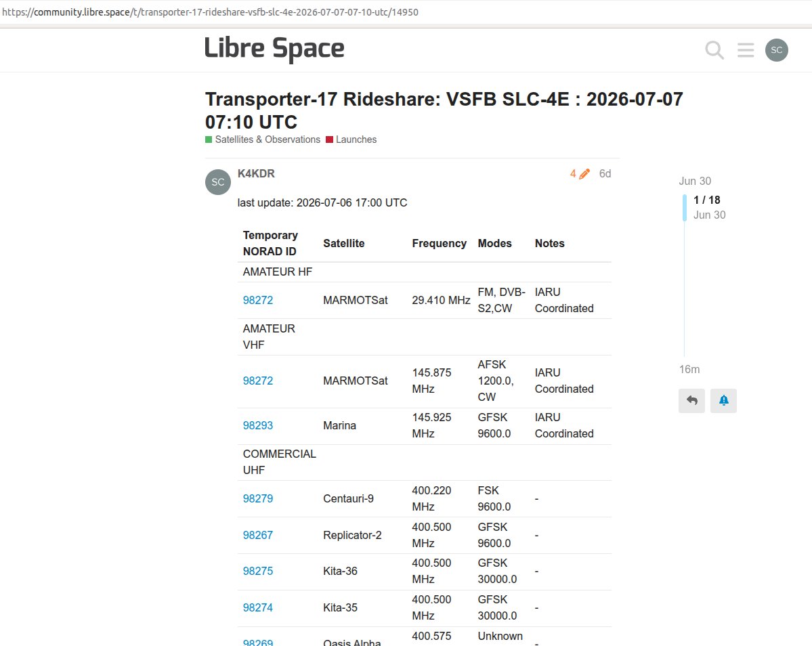The height and width of the screenshot is (646, 812).
Task: Click the FM, DVB-S2,CW modes cell
Action: point(501,300)
